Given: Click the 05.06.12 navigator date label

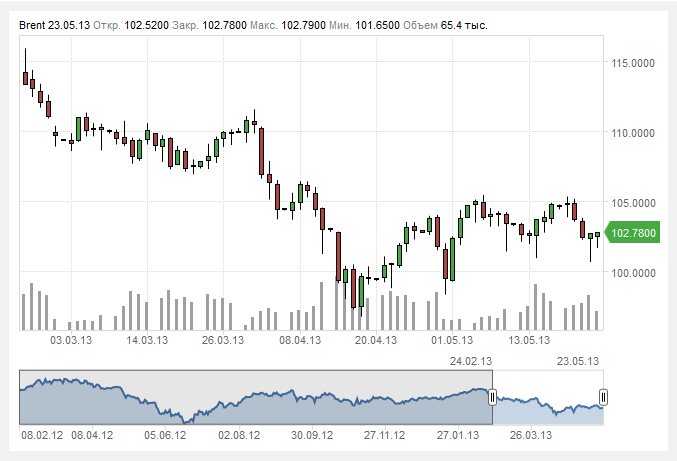Looking at the screenshot, I should pyautogui.click(x=165, y=435).
